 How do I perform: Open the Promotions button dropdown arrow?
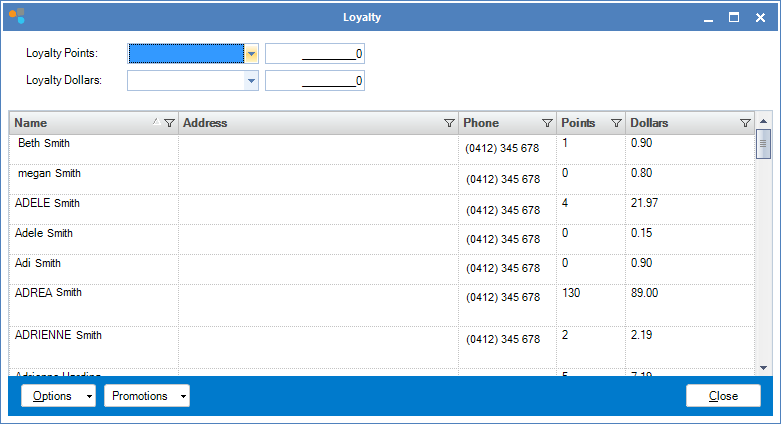(x=183, y=396)
